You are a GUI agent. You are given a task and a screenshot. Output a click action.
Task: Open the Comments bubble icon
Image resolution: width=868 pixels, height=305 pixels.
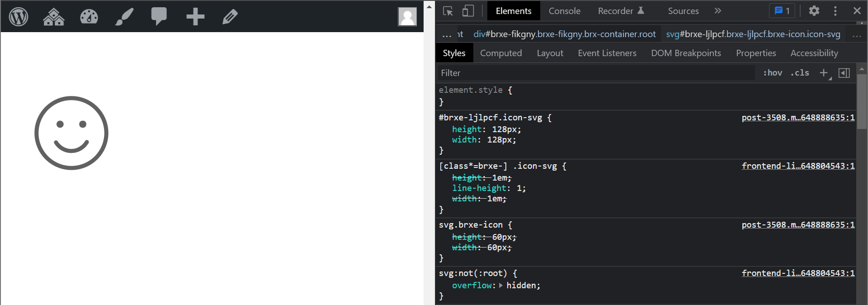click(159, 16)
